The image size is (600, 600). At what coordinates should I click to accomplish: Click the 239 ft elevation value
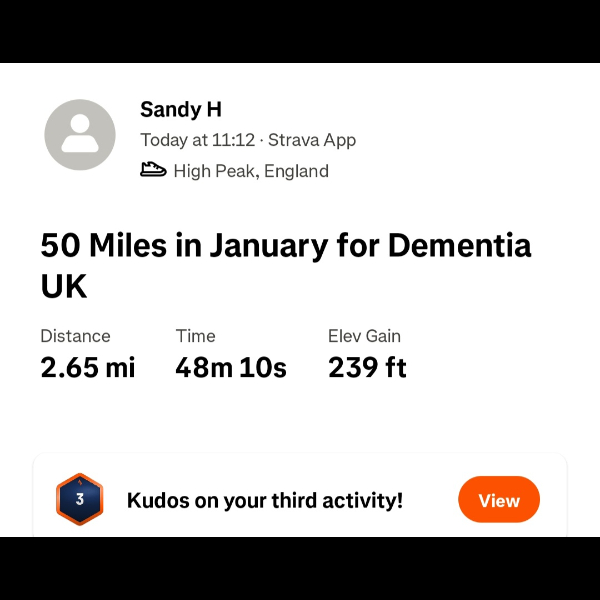[367, 368]
